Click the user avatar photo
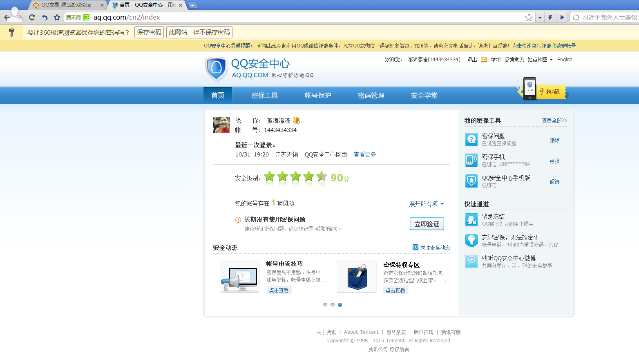The image size is (639, 364). coord(221,125)
